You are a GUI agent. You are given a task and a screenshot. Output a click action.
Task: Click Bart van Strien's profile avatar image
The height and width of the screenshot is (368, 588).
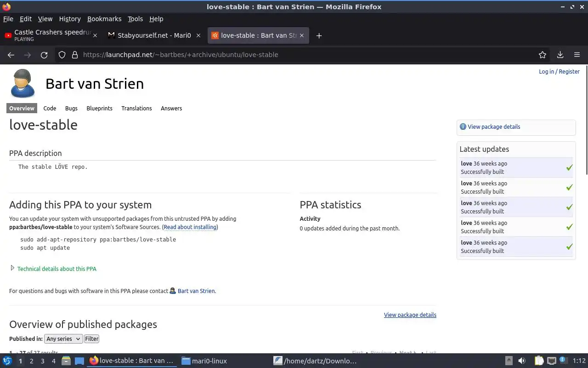tap(23, 83)
